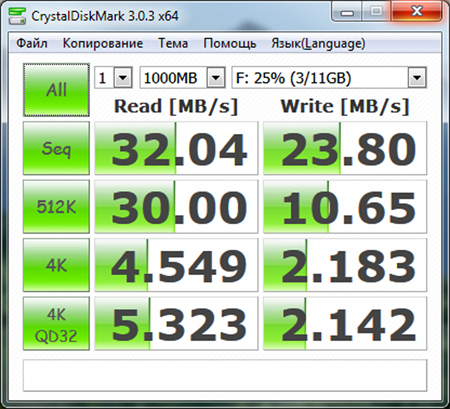Click the 4K read result 4.549

[x=176, y=265]
